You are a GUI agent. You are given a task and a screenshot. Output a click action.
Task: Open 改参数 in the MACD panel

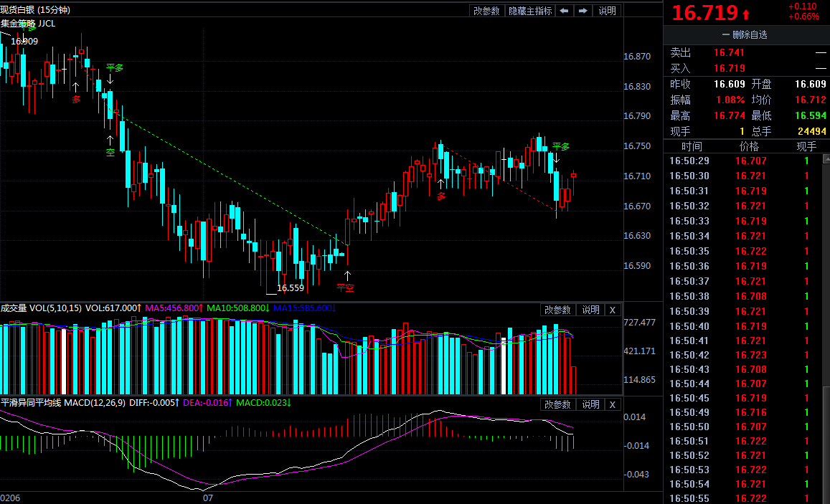[x=558, y=404]
